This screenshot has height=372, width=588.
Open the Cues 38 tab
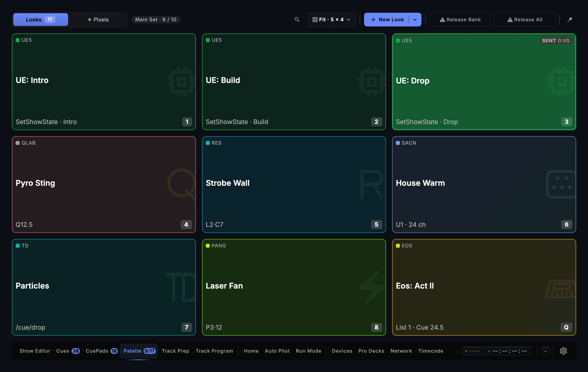(x=68, y=351)
